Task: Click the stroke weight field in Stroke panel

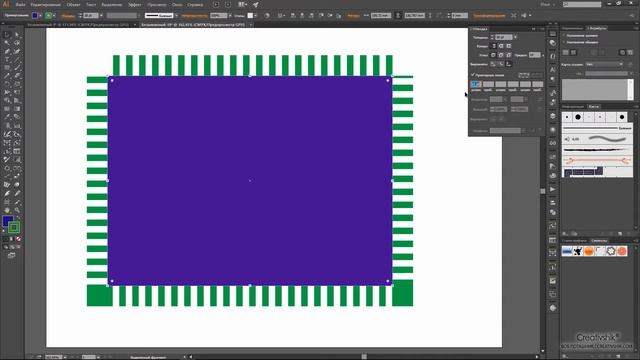Action: tap(504, 37)
